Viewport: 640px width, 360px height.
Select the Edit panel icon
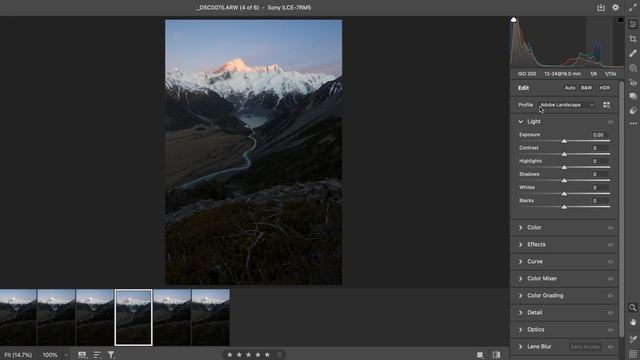(633, 24)
